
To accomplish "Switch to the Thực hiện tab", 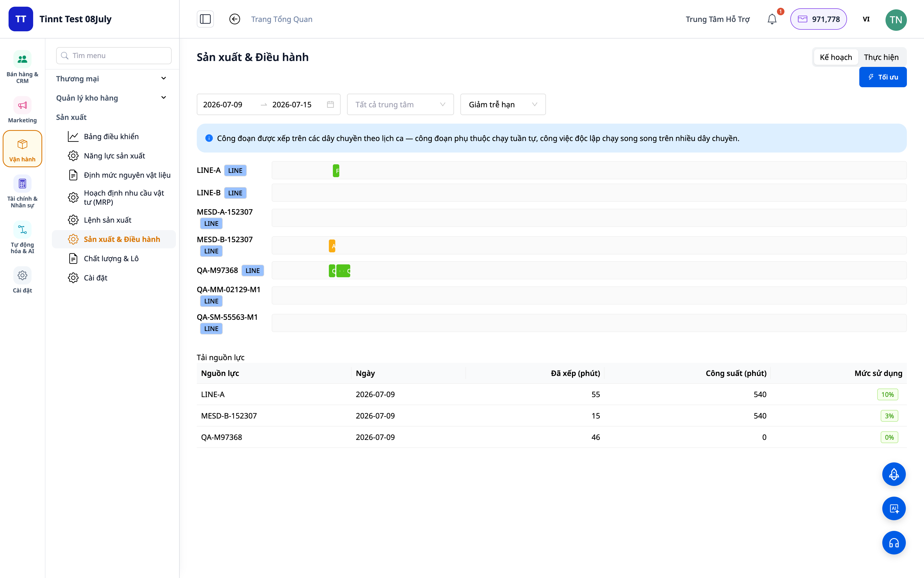I will pyautogui.click(x=881, y=57).
